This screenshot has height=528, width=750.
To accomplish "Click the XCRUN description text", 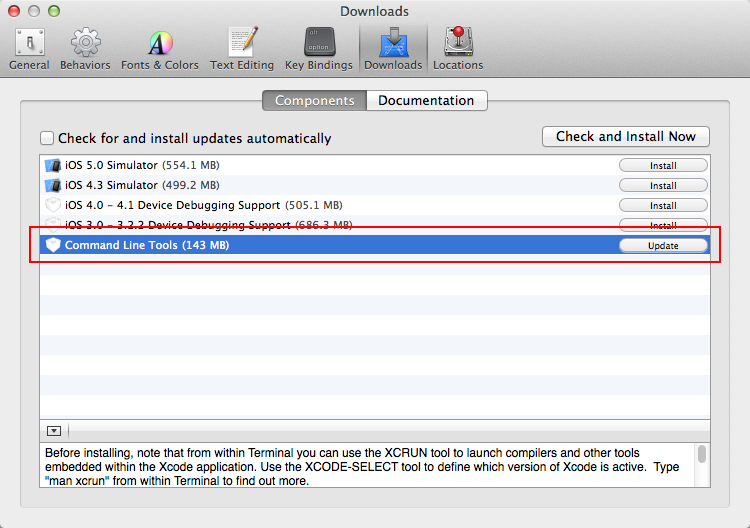I will click(x=362, y=467).
